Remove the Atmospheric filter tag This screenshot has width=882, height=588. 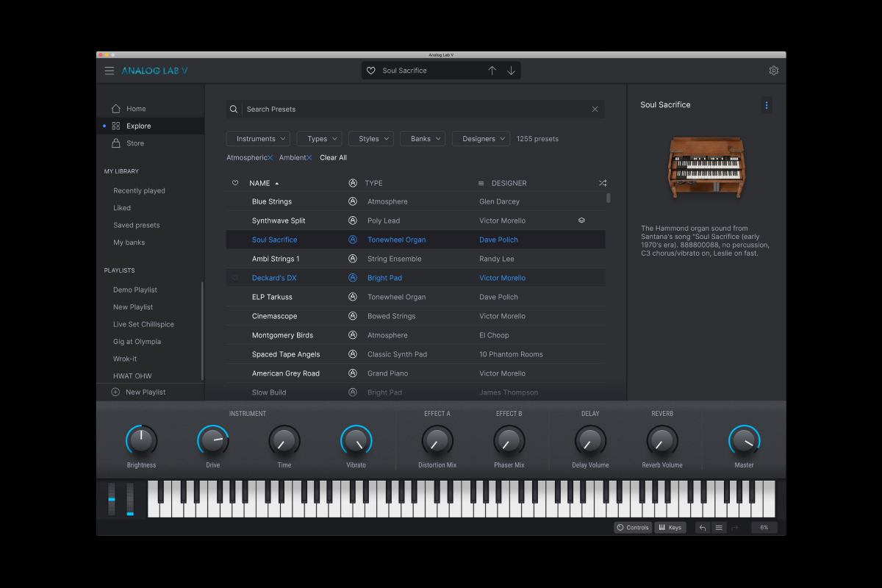pyautogui.click(x=270, y=158)
